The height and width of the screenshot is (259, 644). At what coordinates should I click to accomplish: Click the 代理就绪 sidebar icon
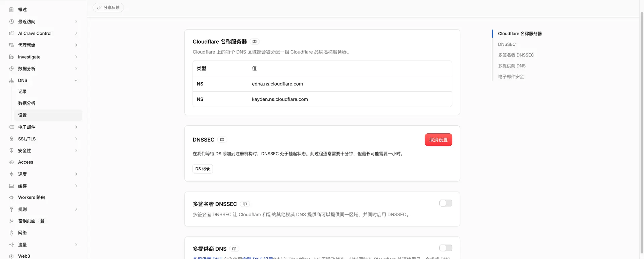pyautogui.click(x=11, y=45)
